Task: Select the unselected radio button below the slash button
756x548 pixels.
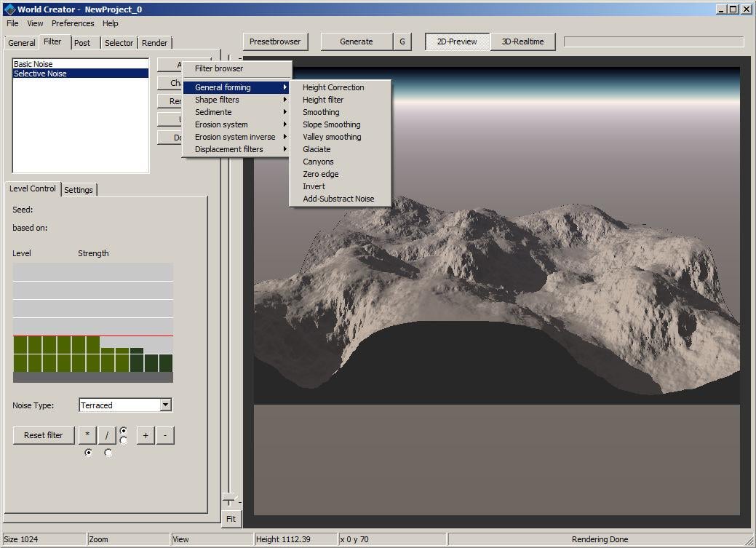Action: coord(108,453)
